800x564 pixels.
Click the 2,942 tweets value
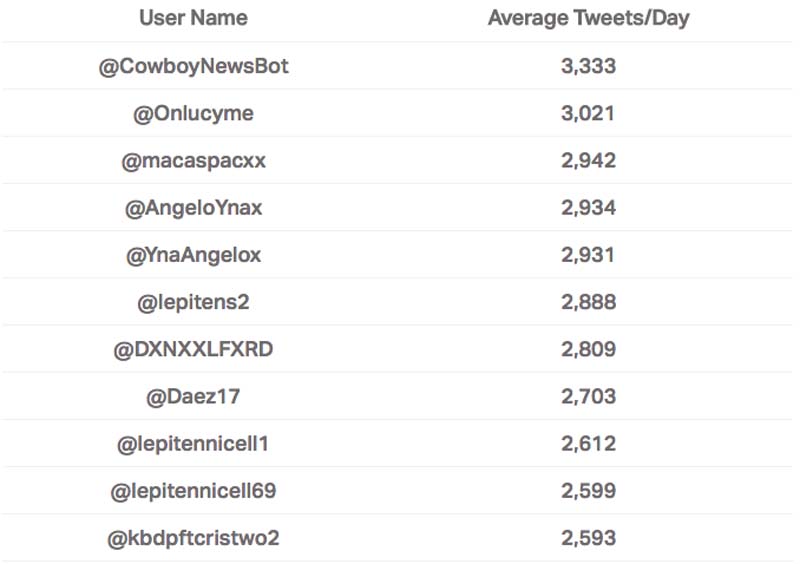[588, 161]
